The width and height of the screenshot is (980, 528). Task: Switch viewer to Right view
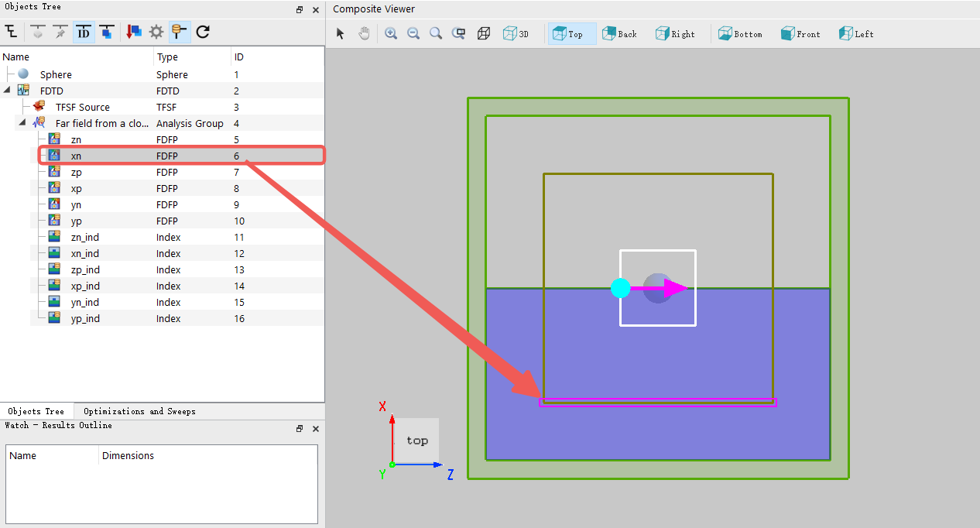tap(675, 33)
